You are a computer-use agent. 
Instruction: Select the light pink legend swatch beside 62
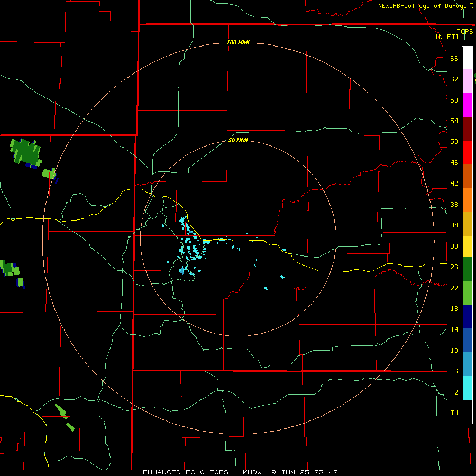(x=467, y=81)
